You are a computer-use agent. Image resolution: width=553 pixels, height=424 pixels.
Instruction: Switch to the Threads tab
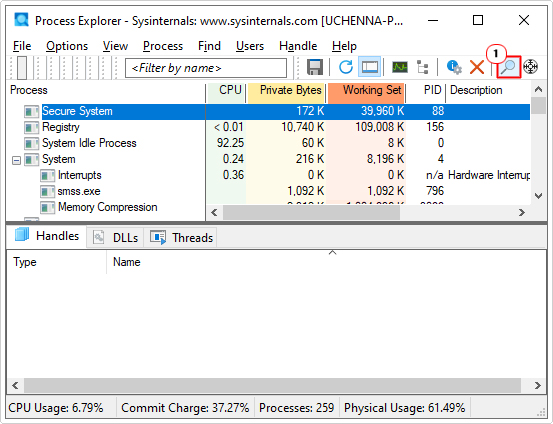181,238
